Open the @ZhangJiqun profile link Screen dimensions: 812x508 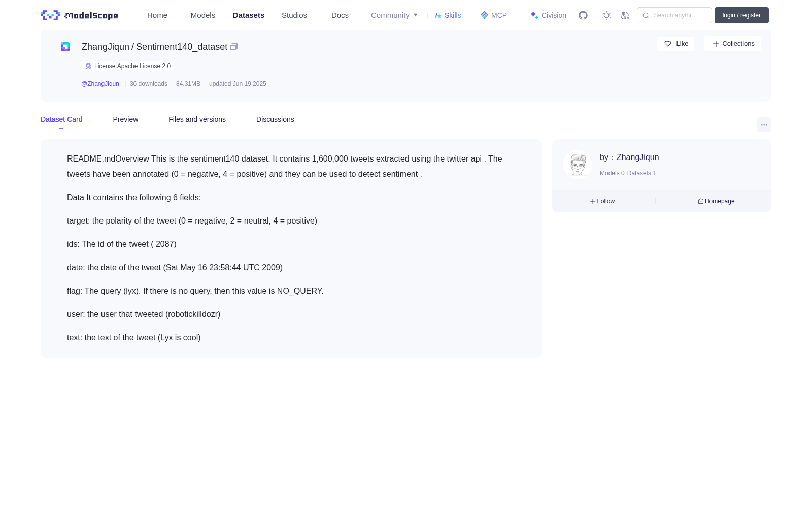click(100, 84)
